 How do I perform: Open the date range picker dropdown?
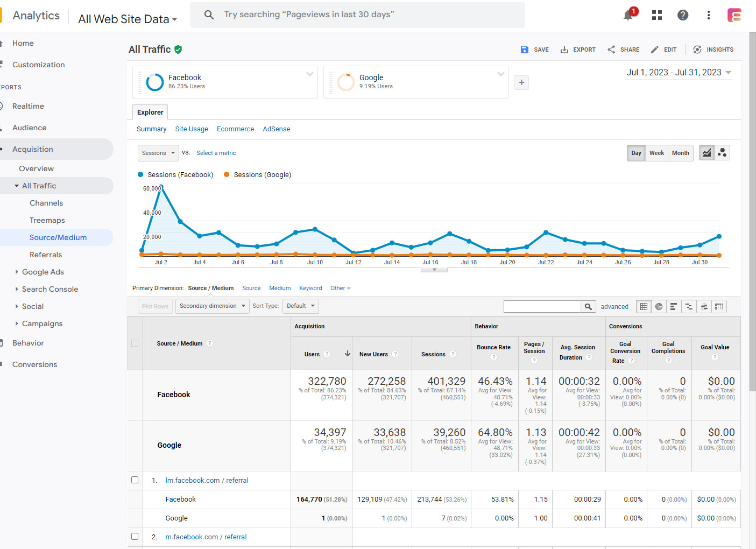pos(679,73)
